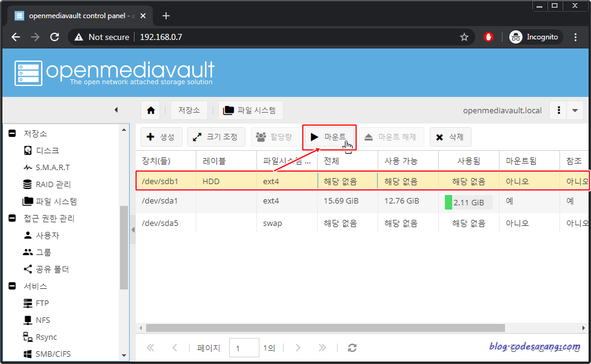Click the browser back arrow
This screenshot has width=591, height=364.
click(x=15, y=37)
